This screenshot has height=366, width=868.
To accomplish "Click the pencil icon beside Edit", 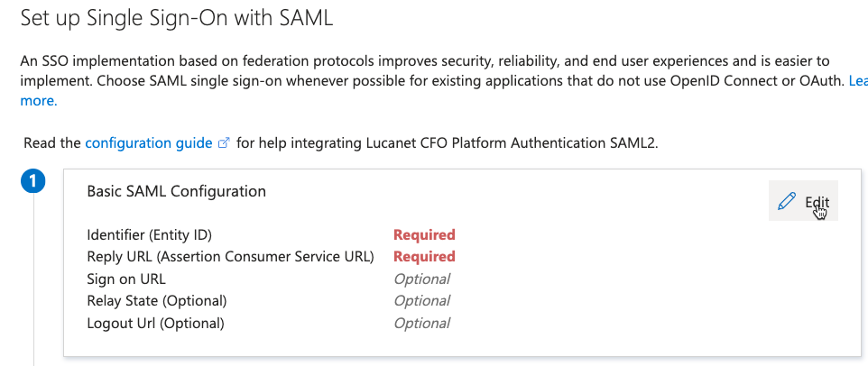I will pyautogui.click(x=787, y=202).
